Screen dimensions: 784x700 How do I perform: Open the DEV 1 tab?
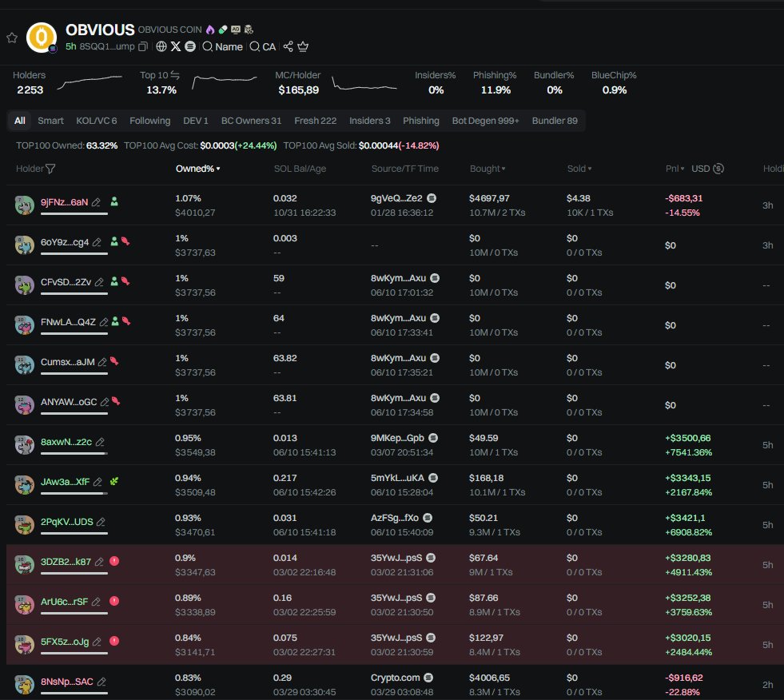pyautogui.click(x=196, y=121)
